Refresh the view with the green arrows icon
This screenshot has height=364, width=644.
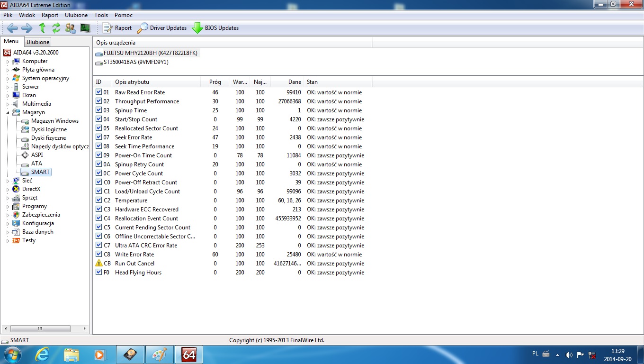[x=56, y=28]
